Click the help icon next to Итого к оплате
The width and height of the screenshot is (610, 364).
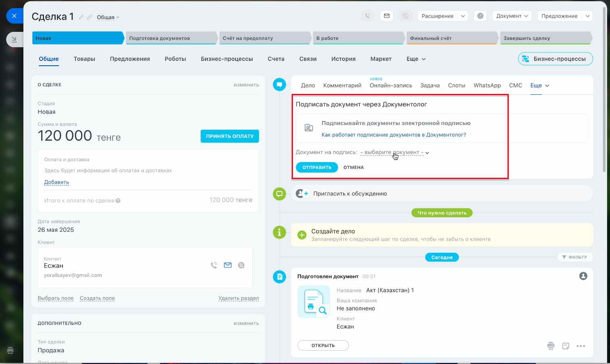(x=118, y=201)
